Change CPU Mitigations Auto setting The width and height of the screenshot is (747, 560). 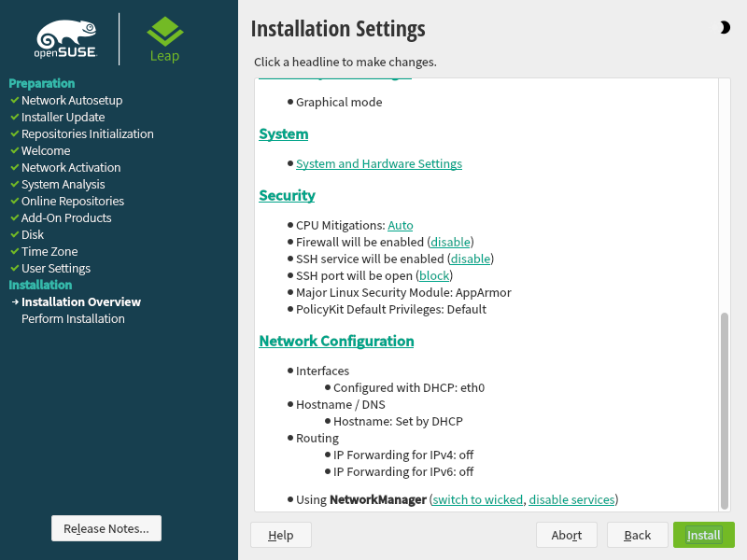pos(400,226)
